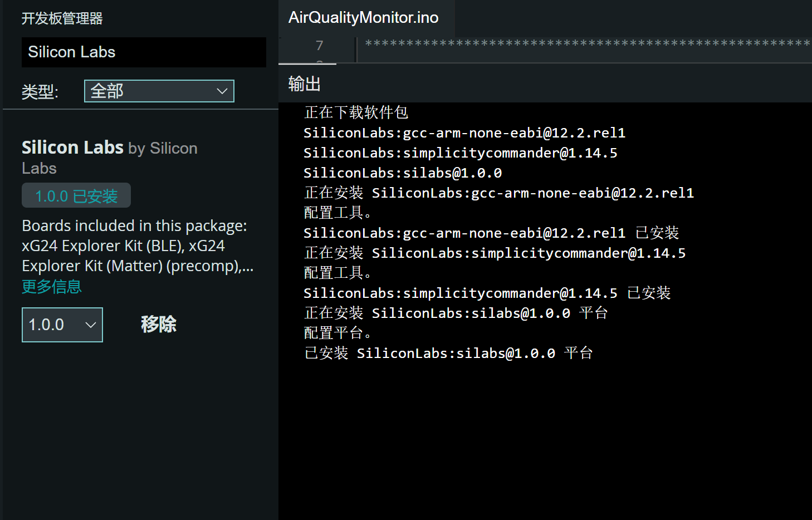Click the 配置平台。 output line

tap(338, 333)
